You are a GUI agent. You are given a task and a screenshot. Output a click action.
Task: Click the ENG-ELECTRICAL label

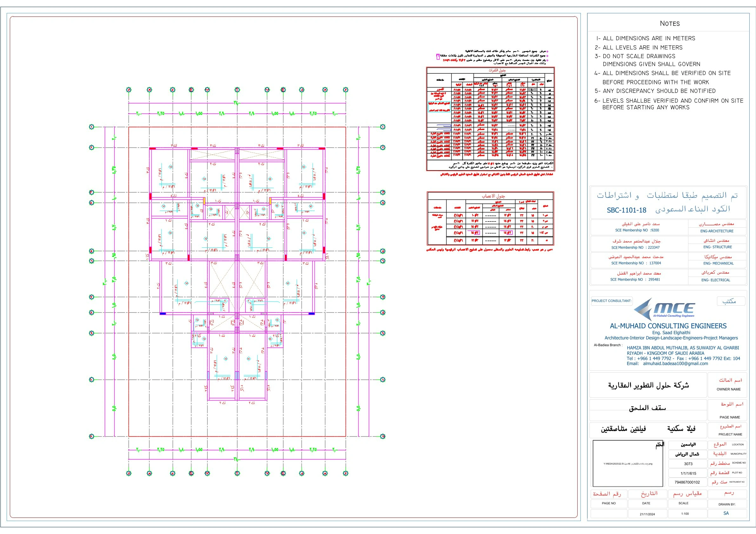coord(715,280)
